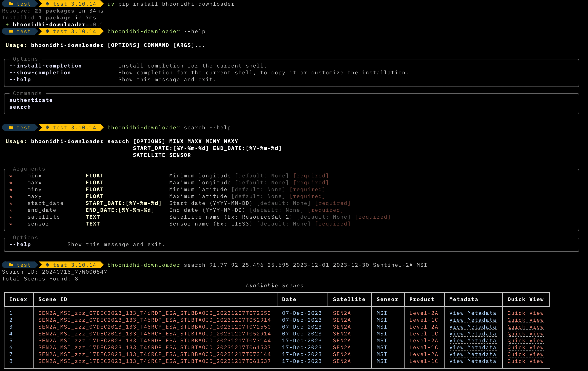Select Scene ID T46RDP_ESA_STUBBAOJD_20231207T072550
Image resolution: width=588 pixels, height=371 pixels.
click(154, 313)
